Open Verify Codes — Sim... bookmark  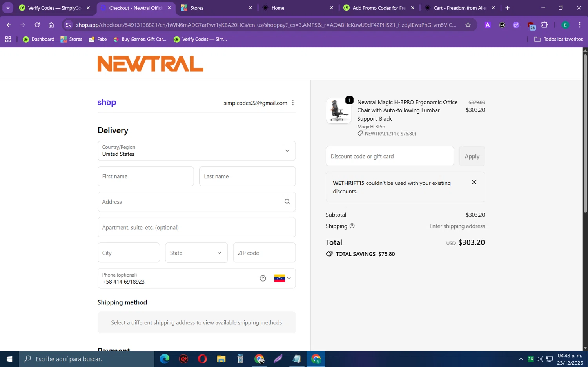[x=200, y=39]
